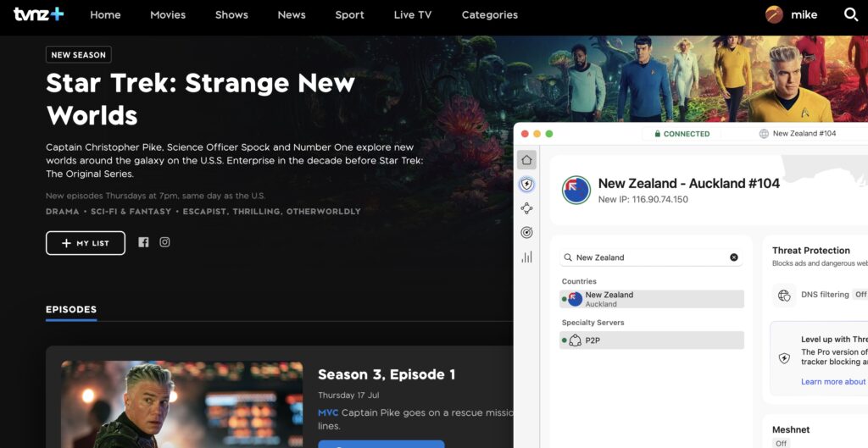
Task: Open the TVNZ+ logo home link
Action: tap(39, 14)
